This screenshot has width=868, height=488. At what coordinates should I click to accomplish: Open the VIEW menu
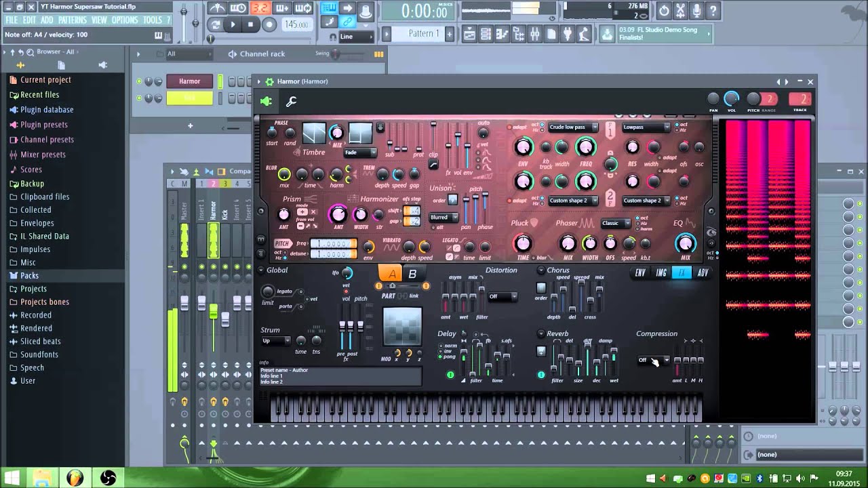tap(99, 20)
